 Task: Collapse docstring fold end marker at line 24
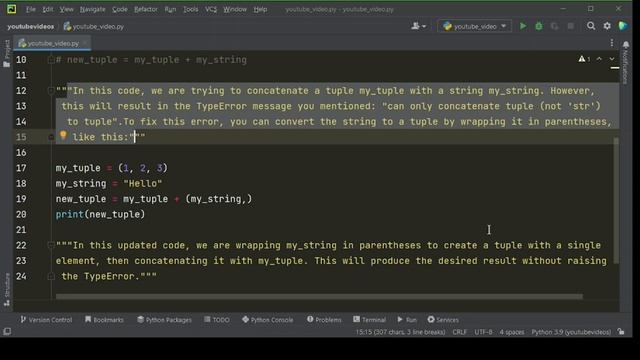51,276
